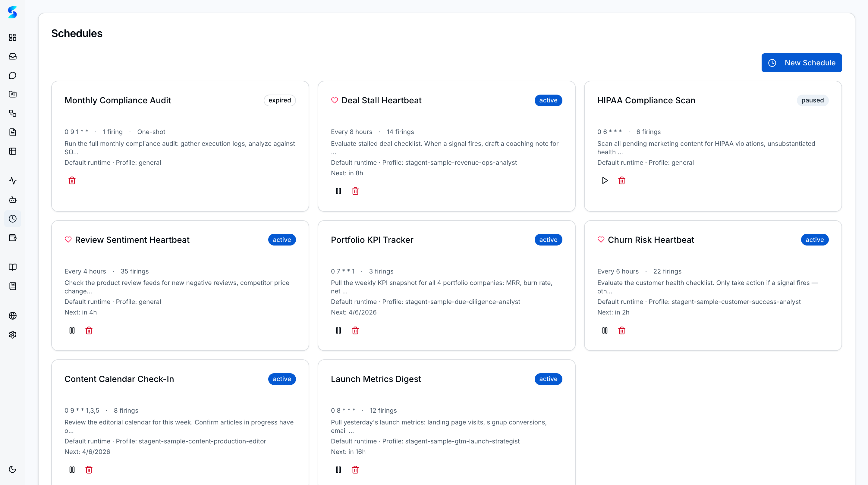Image resolution: width=868 pixels, height=485 pixels.
Task: Open the bot agents panel
Action: pyautogui.click(x=12, y=200)
